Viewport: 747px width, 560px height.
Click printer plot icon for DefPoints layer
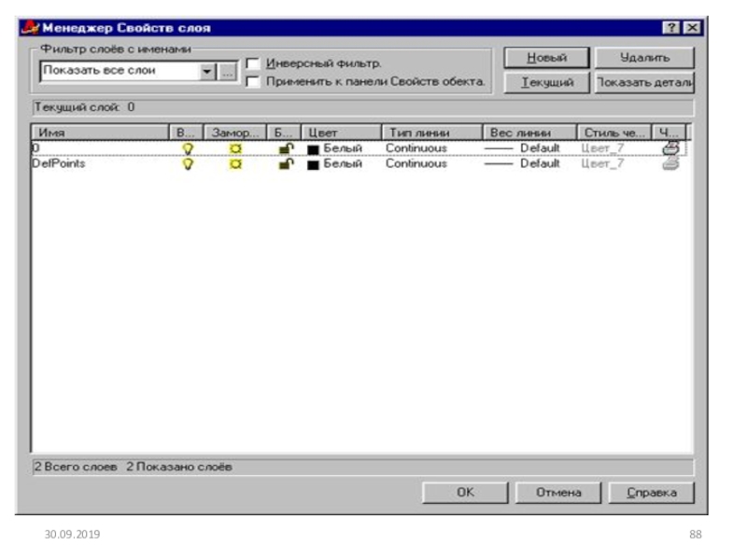coord(669,163)
